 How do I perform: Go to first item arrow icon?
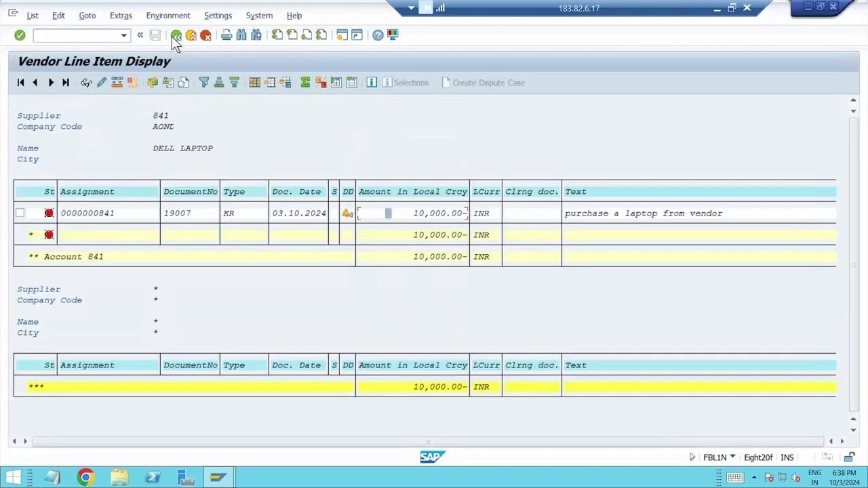pos(20,83)
